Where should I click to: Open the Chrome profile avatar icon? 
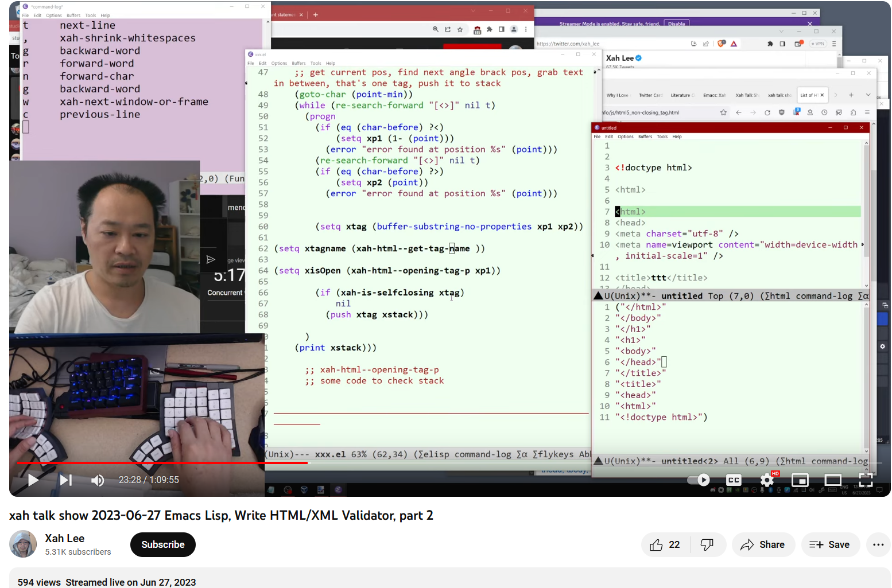514,29
